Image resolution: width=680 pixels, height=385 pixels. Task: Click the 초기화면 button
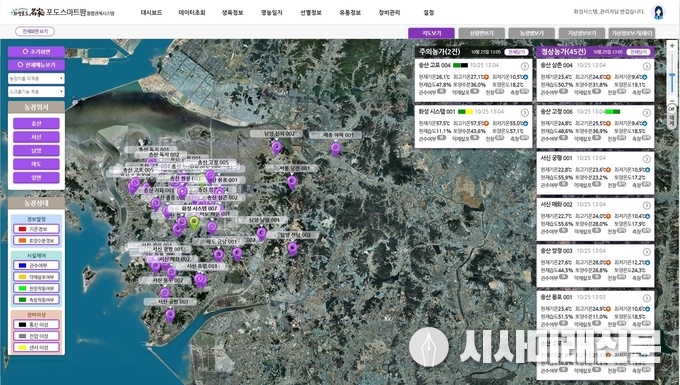[36, 52]
